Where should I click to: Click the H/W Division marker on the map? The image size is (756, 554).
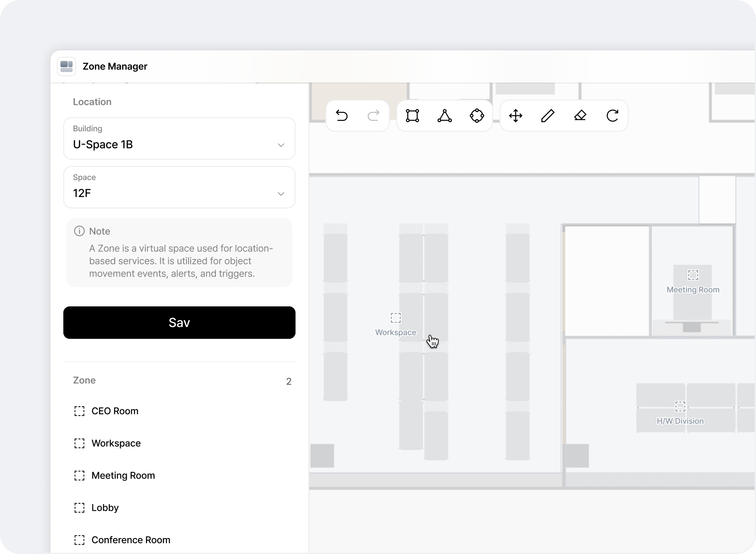coord(680,407)
